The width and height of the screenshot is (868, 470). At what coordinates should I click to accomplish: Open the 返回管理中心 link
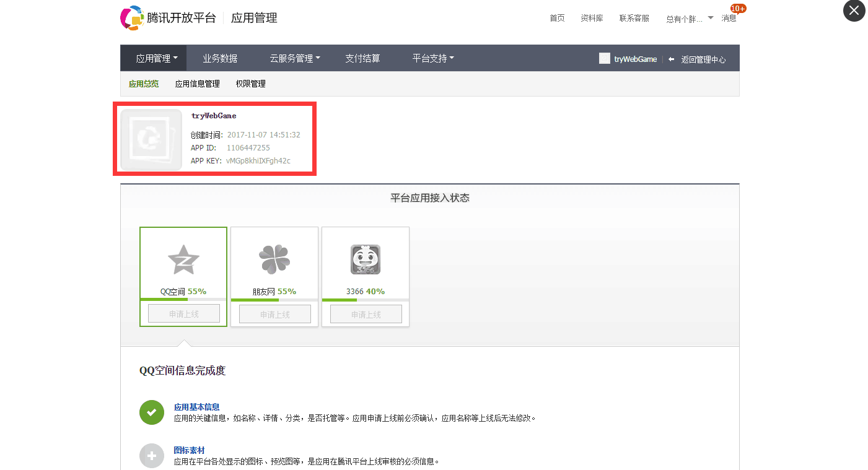click(x=703, y=58)
